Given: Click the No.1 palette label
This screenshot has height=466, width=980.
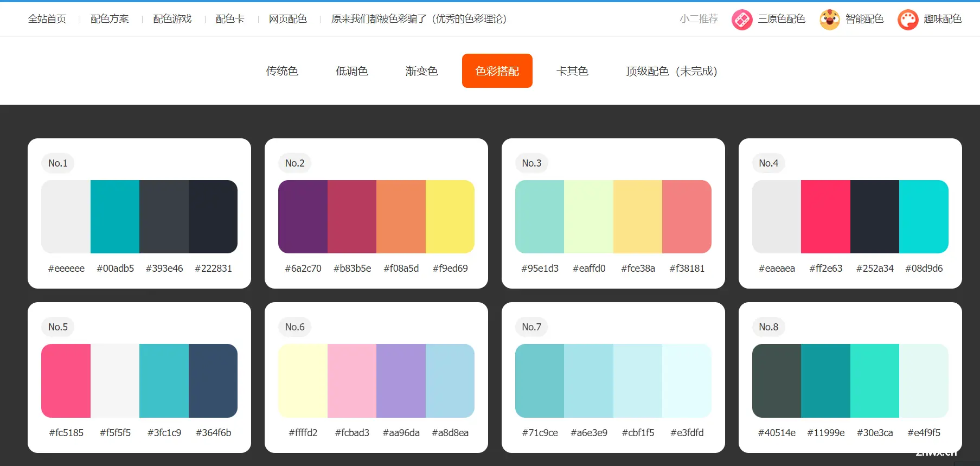Looking at the screenshot, I should coord(58,163).
